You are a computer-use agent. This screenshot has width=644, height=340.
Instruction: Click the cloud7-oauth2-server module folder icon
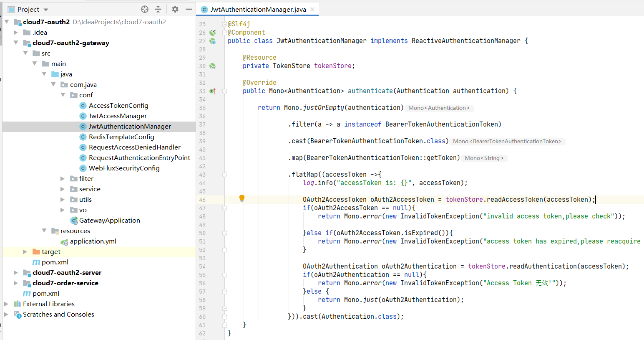[x=27, y=273]
